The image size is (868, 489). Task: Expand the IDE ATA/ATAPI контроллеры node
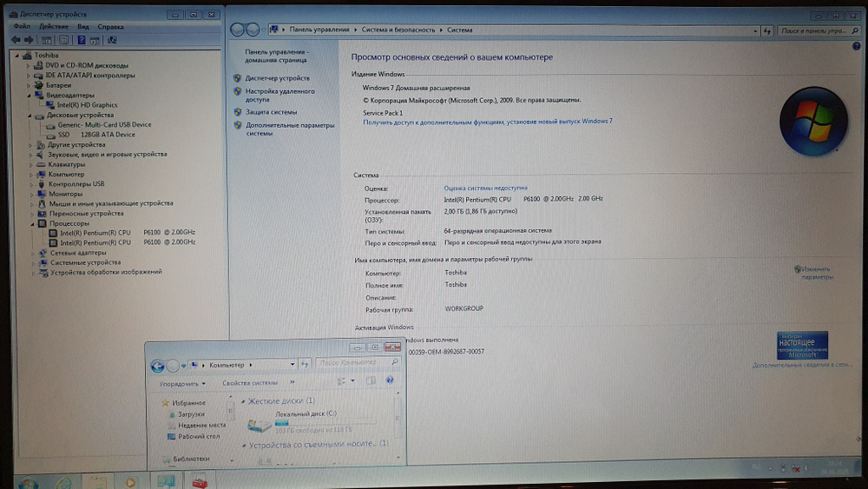29,76
